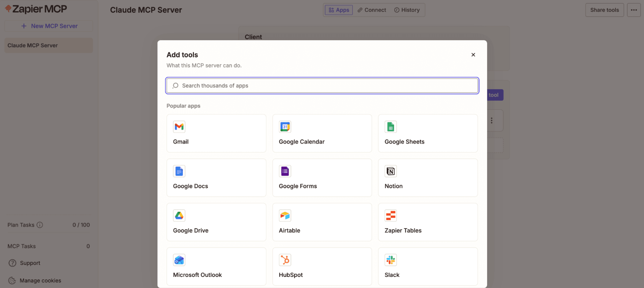
Task: Click the Zapier MCP logo
Action: tap(36, 9)
